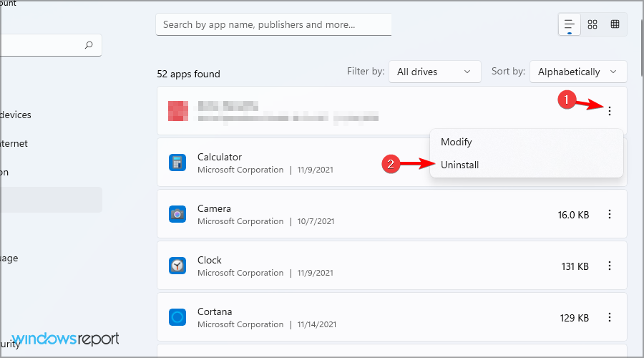Switch to list view layout
The width and height of the screenshot is (644, 358).
click(x=570, y=24)
